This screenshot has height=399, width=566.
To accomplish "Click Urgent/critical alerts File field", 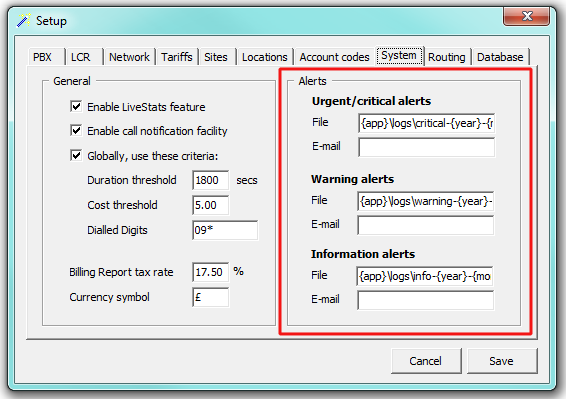I will (x=426, y=123).
